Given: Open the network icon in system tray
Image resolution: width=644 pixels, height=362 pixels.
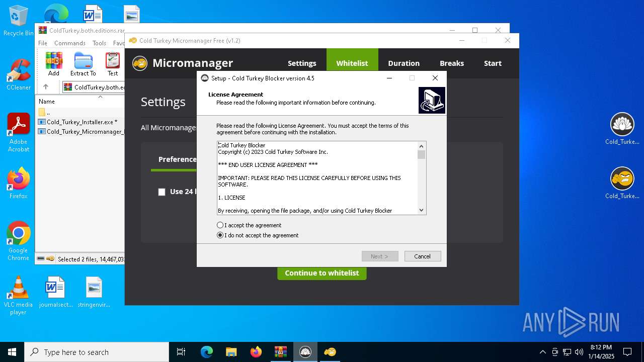Looking at the screenshot, I should point(567,352).
